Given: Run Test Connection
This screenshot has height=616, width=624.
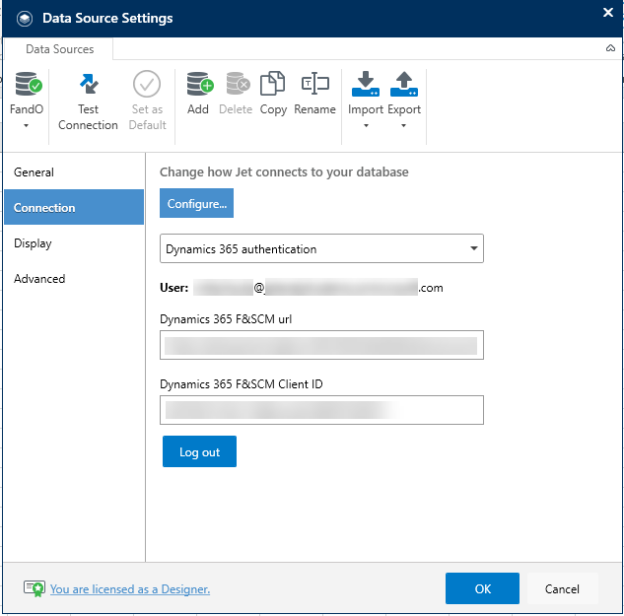Looking at the screenshot, I should pyautogui.click(x=88, y=101).
